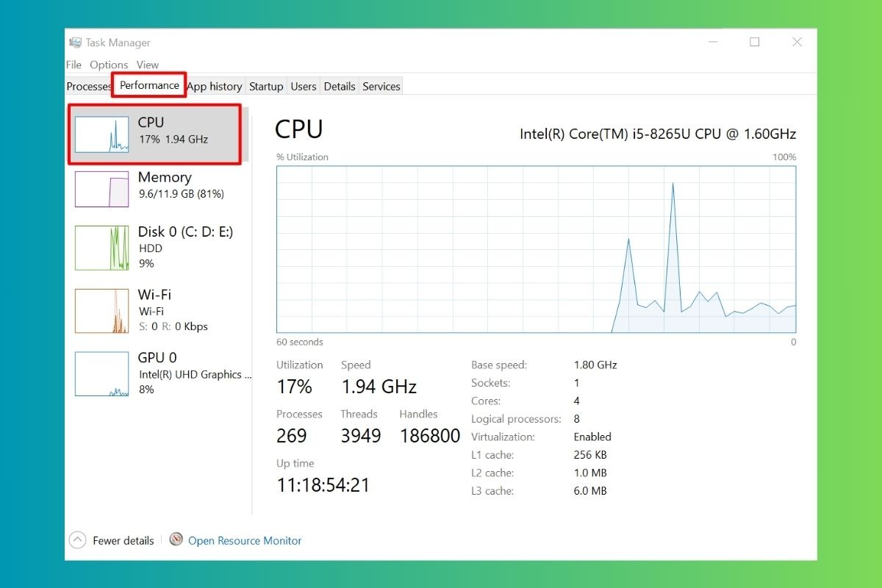Select the GPU 0 mini graph thumbnail
Image resolution: width=882 pixels, height=588 pixels.
point(102,373)
